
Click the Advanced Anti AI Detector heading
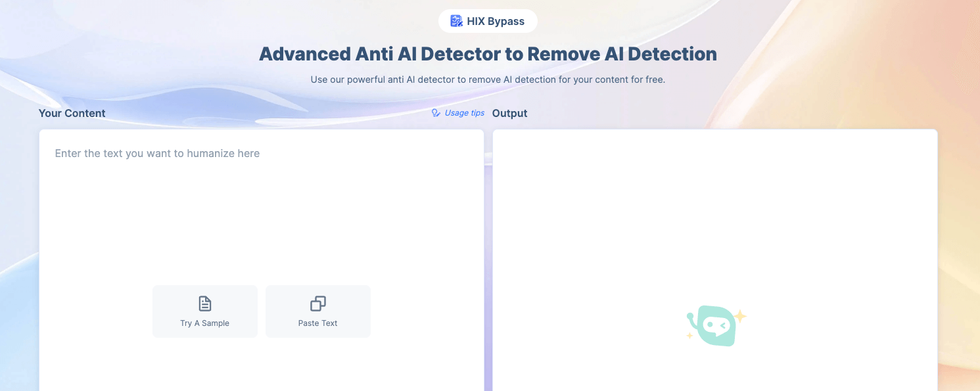pos(487,53)
